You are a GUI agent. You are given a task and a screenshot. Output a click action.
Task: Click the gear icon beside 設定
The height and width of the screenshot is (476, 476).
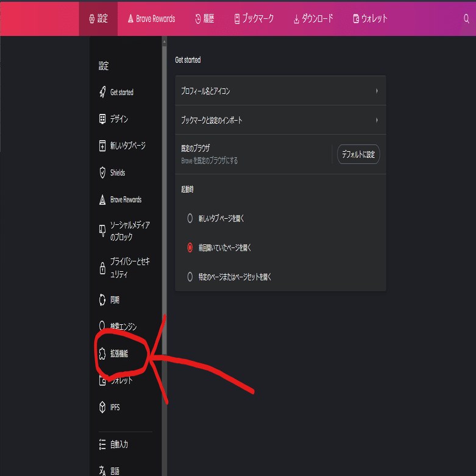pyautogui.click(x=91, y=19)
